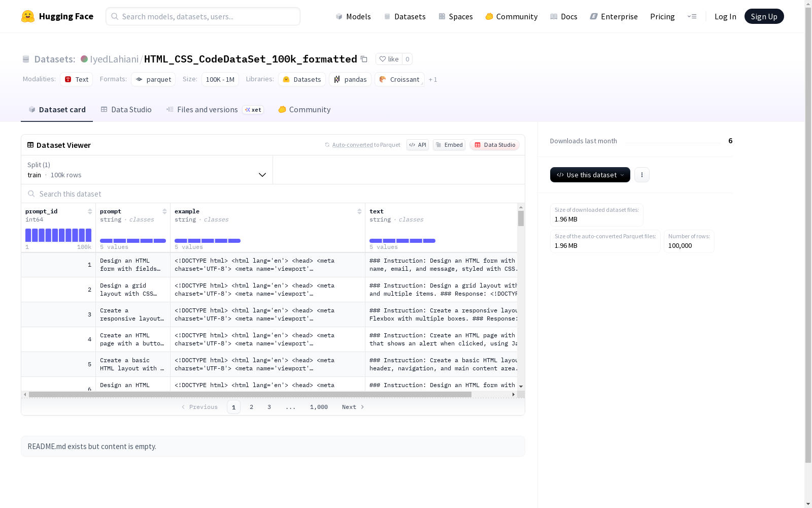
Task: Expand the +1 more libraries tag
Action: [433, 79]
